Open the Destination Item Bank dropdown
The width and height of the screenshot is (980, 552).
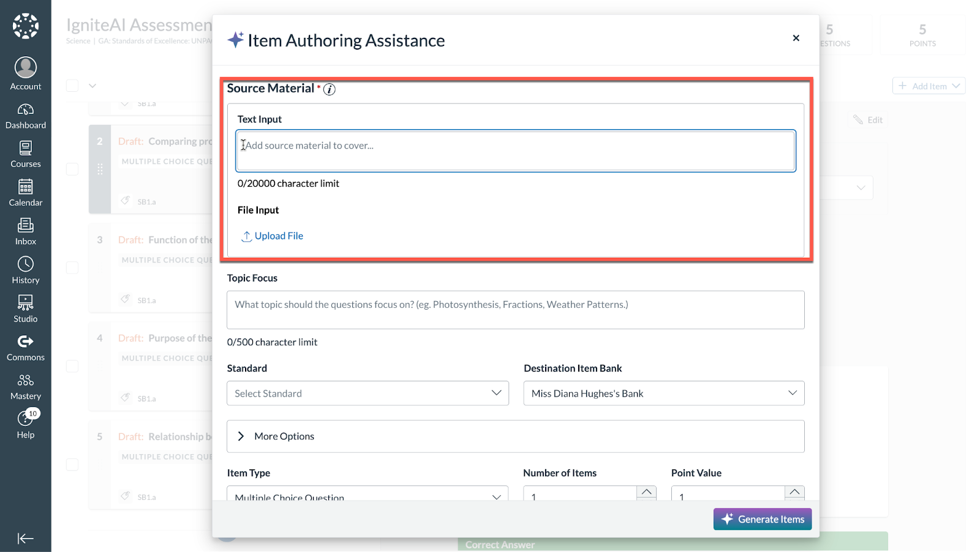pos(664,393)
